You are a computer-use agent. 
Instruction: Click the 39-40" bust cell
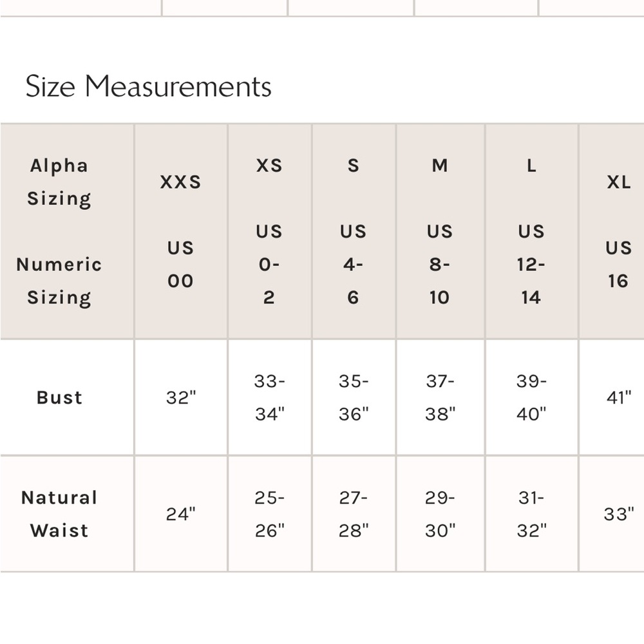coord(531,397)
